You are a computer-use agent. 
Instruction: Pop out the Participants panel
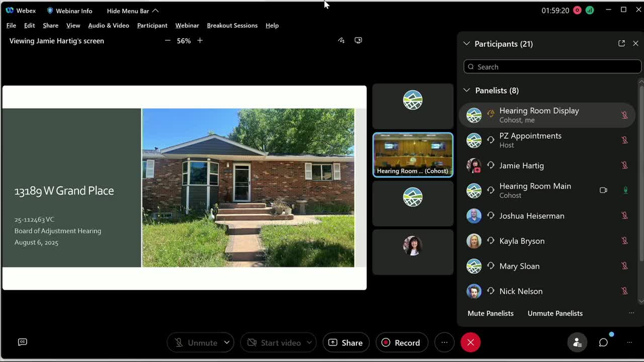pos(621,44)
